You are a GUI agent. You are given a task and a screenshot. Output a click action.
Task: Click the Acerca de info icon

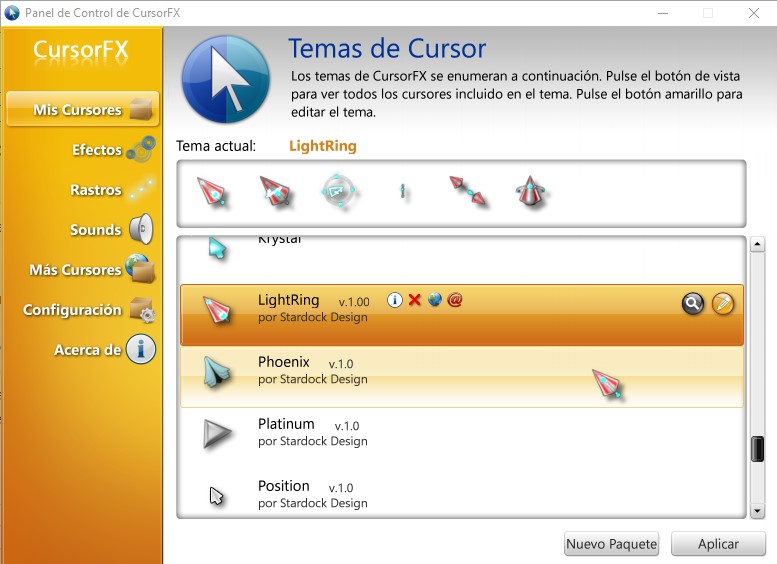pos(141,349)
